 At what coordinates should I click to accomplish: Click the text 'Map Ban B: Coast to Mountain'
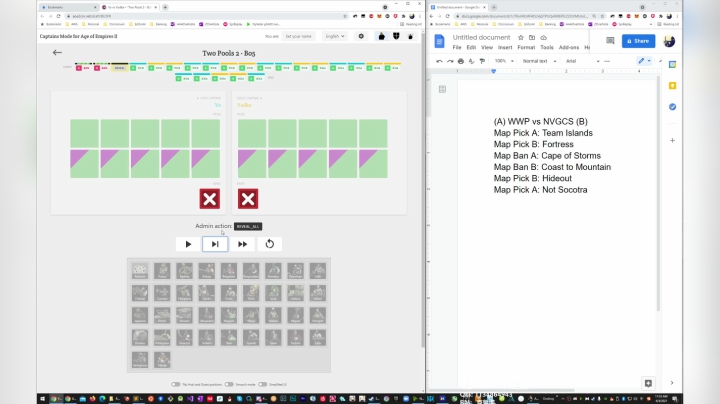click(552, 167)
